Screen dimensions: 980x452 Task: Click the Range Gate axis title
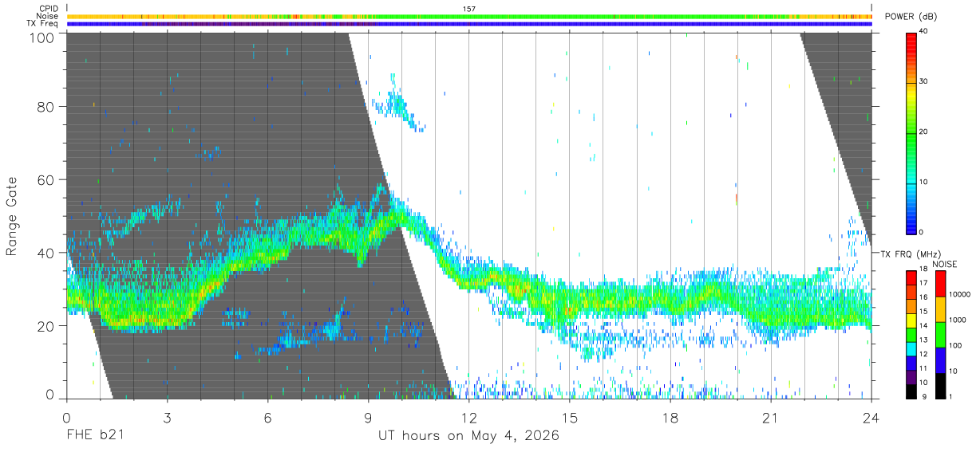(x=12, y=216)
